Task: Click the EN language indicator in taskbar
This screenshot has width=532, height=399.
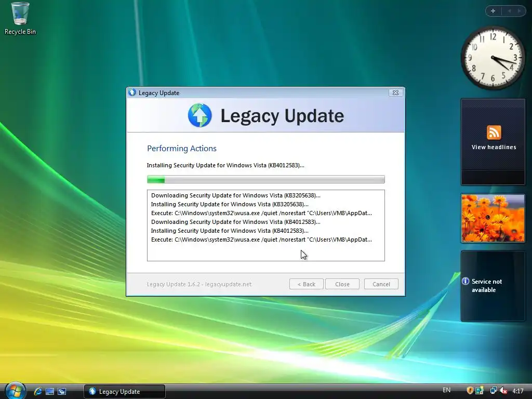Action: [446, 390]
